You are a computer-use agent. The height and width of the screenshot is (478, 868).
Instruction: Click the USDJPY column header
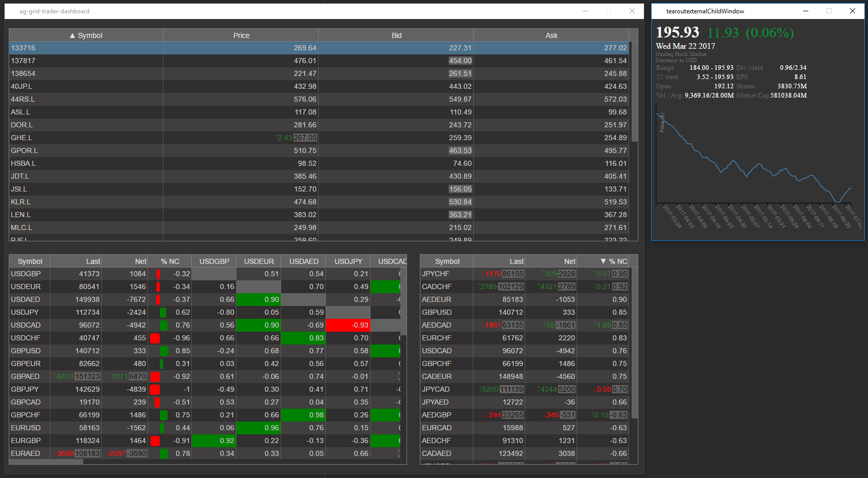tap(348, 261)
